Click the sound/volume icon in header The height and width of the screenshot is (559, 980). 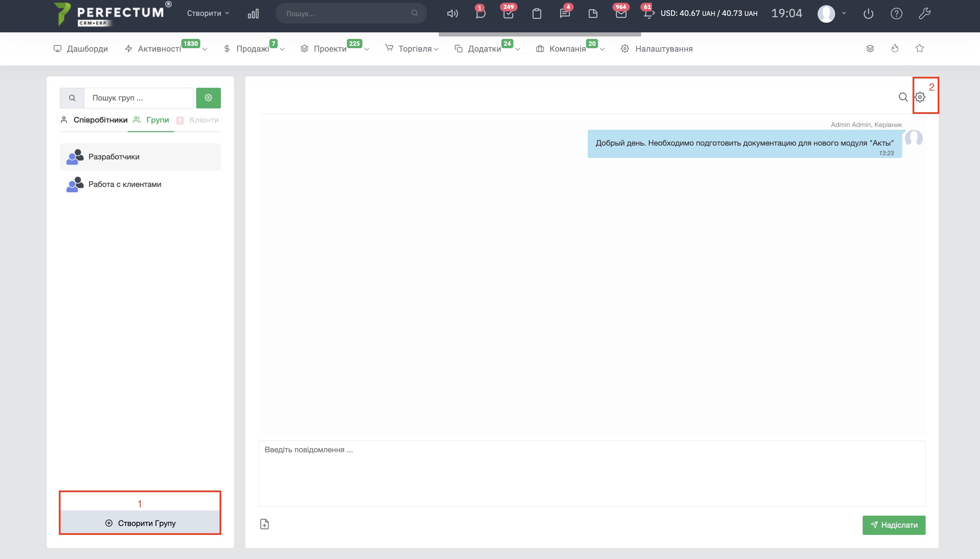(x=452, y=14)
